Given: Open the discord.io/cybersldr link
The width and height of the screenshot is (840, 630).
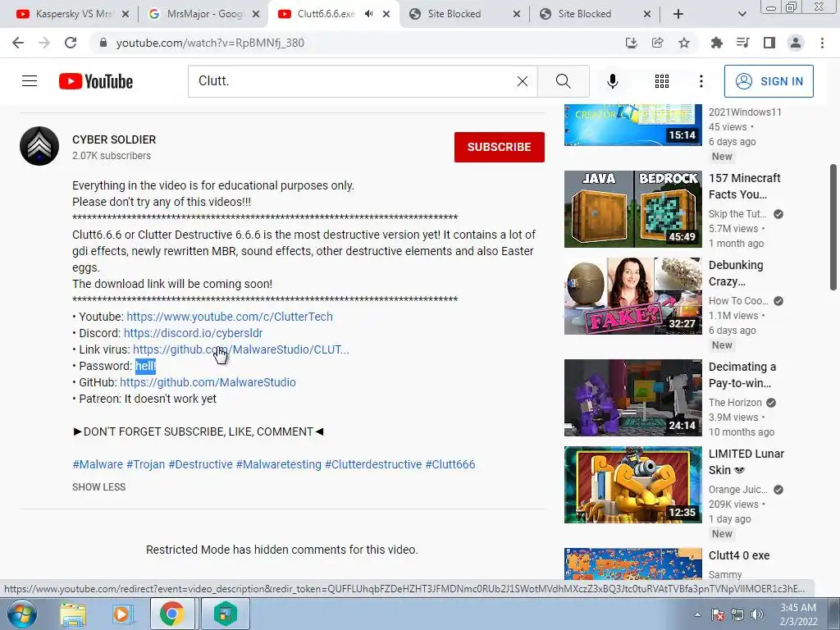Looking at the screenshot, I should click(193, 333).
